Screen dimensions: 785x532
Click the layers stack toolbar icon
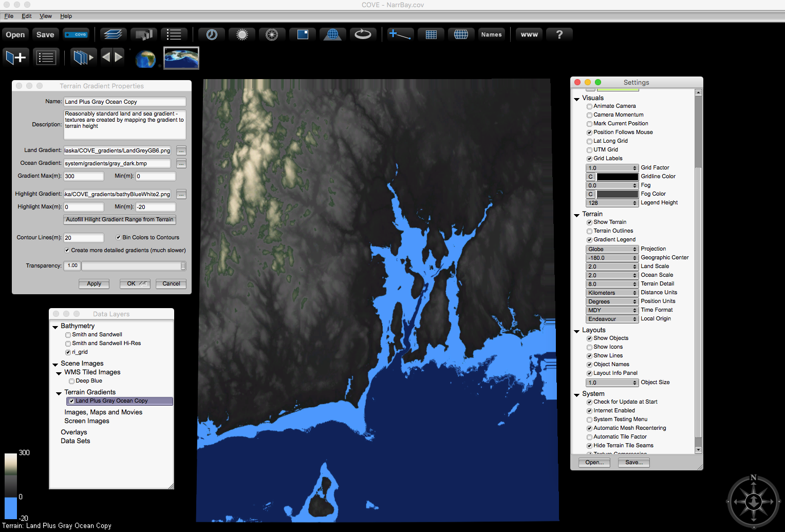click(x=113, y=34)
